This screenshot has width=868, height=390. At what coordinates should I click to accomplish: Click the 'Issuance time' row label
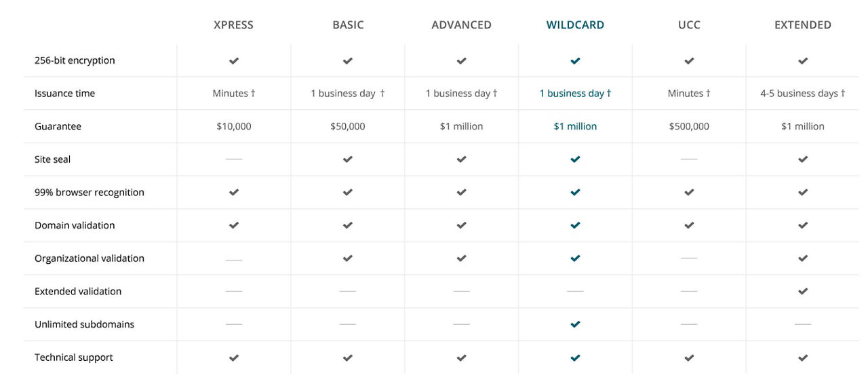point(64,94)
